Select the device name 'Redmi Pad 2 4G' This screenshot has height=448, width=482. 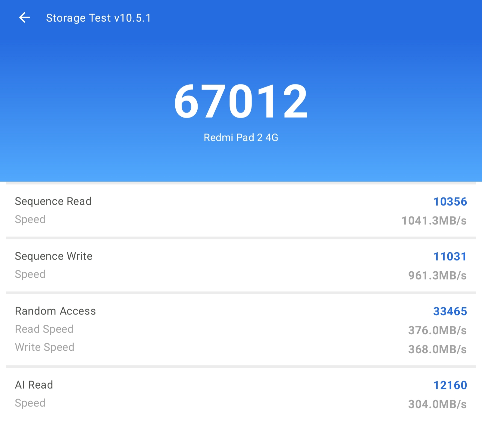click(241, 137)
